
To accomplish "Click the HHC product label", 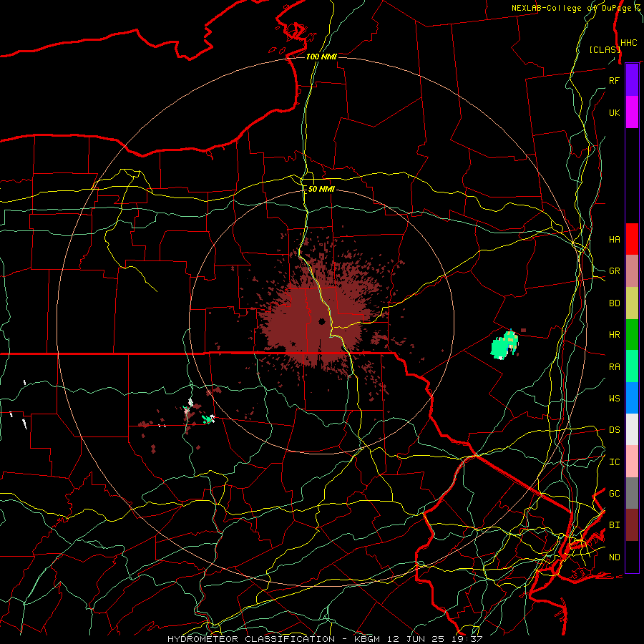I will coord(628,43).
